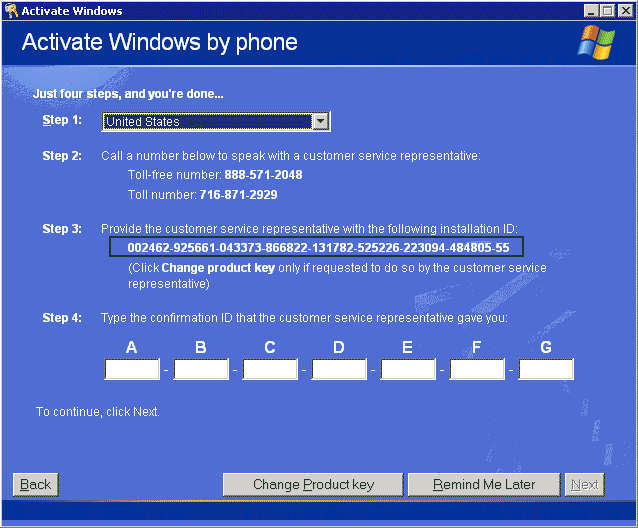Image resolution: width=638 pixels, height=528 pixels.
Task: Click the Next button
Action: click(x=585, y=484)
